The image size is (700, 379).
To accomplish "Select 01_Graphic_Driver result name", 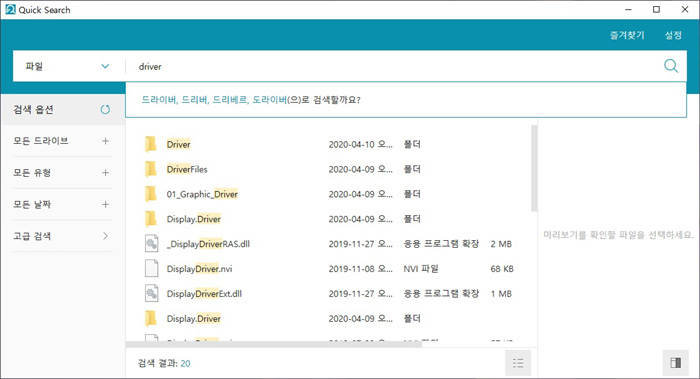I will pyautogui.click(x=202, y=194).
